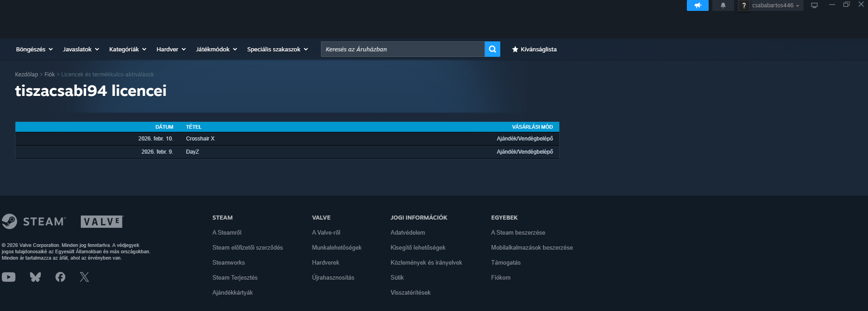Screen dimensions: 868x311
Task: Open Sütik footer link
Action: pos(397,277)
